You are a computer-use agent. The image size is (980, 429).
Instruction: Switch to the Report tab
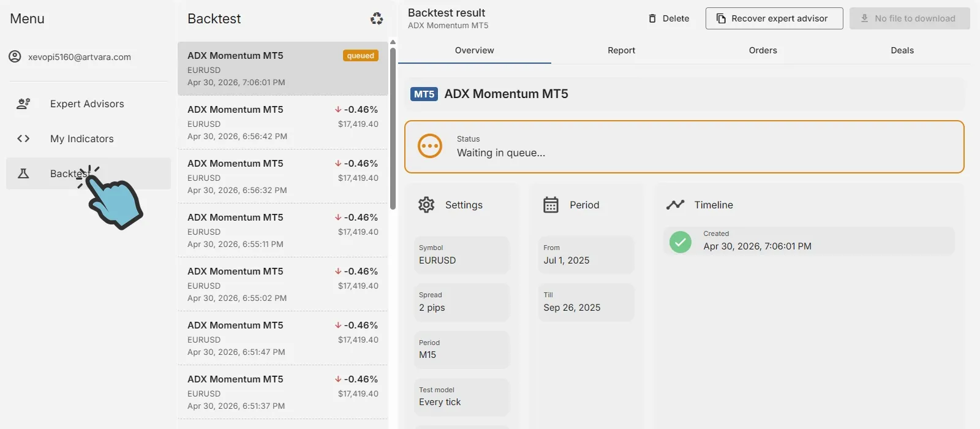(x=621, y=50)
